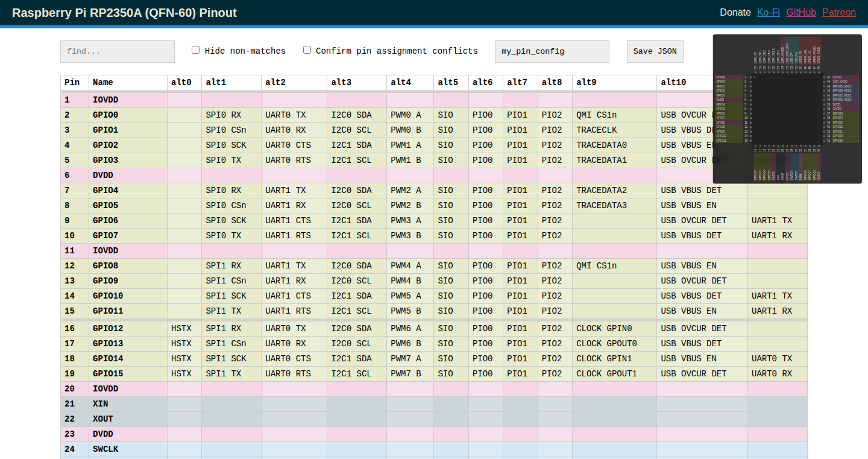Pick PWM1 A in the GPIO2 row

(410, 145)
